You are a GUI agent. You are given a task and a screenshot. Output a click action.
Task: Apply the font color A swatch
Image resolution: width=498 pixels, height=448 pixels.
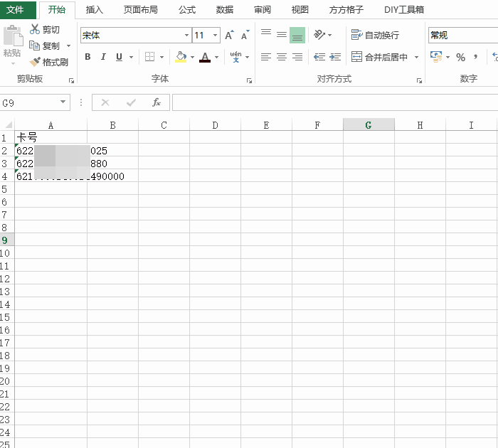(x=205, y=57)
